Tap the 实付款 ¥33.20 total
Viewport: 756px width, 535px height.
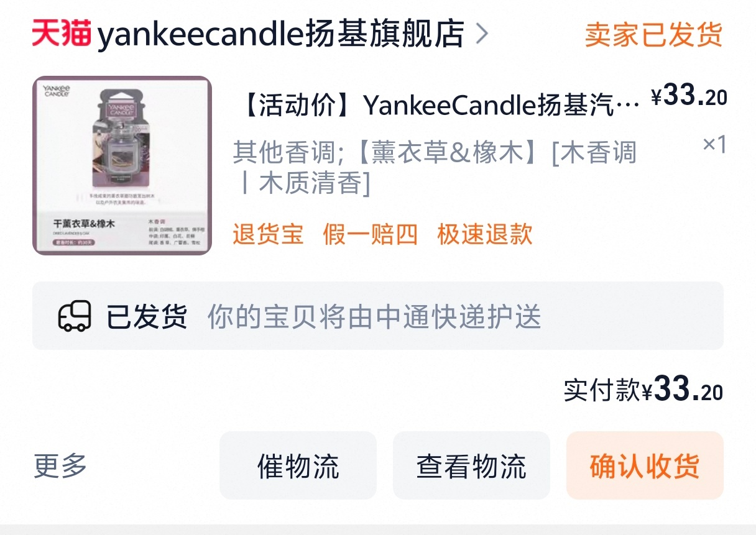[643, 390]
